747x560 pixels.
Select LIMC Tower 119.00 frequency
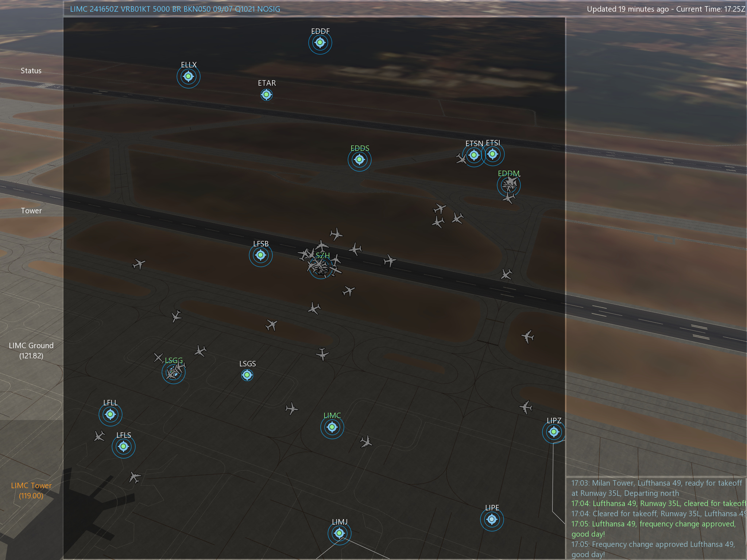pos(31,490)
